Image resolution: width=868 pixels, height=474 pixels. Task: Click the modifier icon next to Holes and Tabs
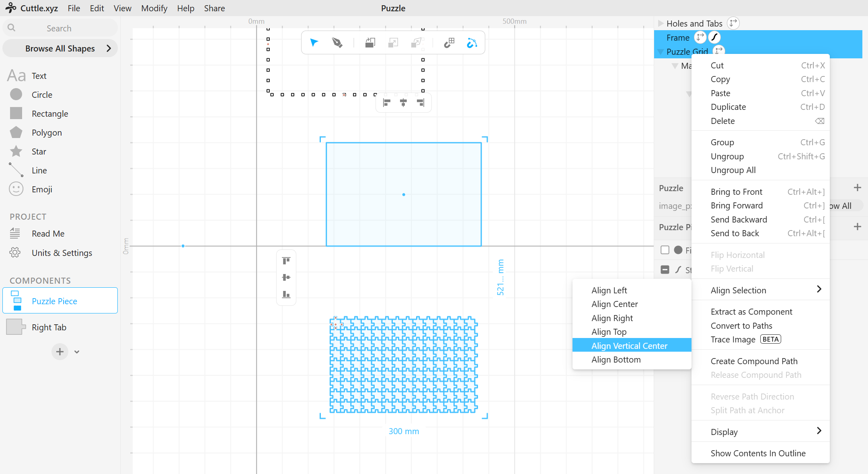pos(733,23)
